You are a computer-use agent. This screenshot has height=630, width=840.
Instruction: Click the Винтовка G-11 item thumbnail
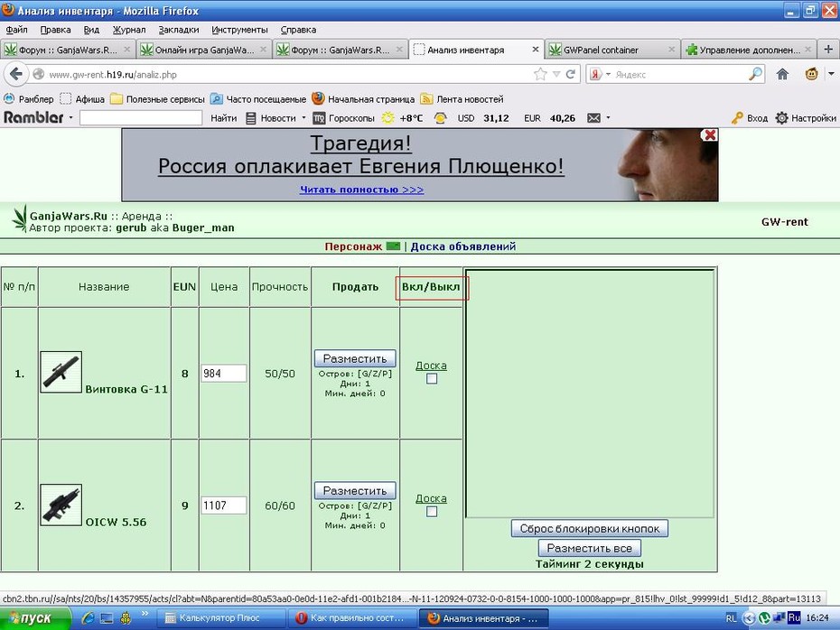pyautogui.click(x=61, y=372)
